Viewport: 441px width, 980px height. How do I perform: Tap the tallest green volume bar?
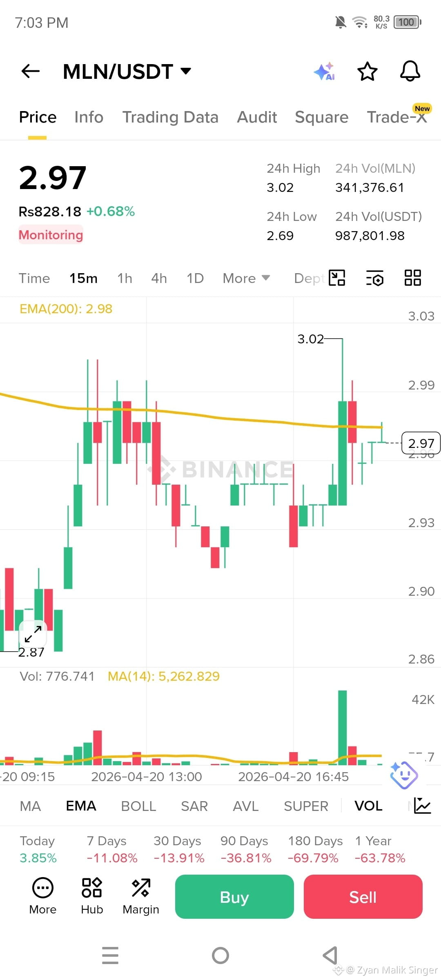point(343,727)
